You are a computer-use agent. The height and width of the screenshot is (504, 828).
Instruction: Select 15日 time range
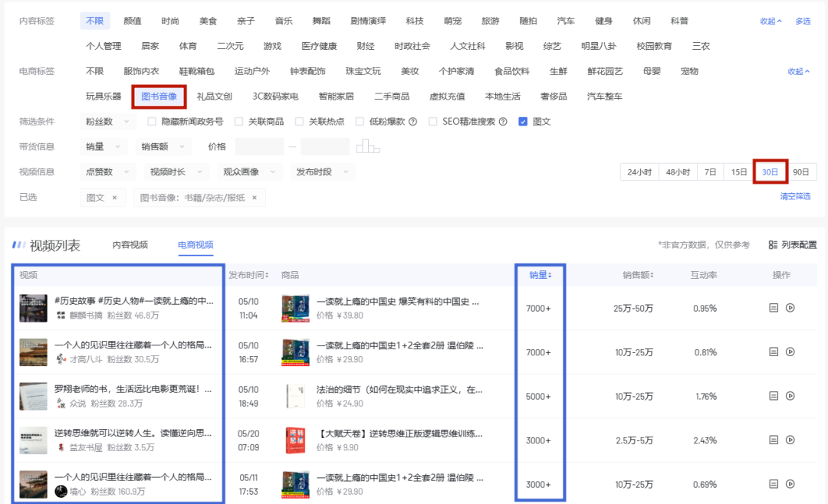739,172
